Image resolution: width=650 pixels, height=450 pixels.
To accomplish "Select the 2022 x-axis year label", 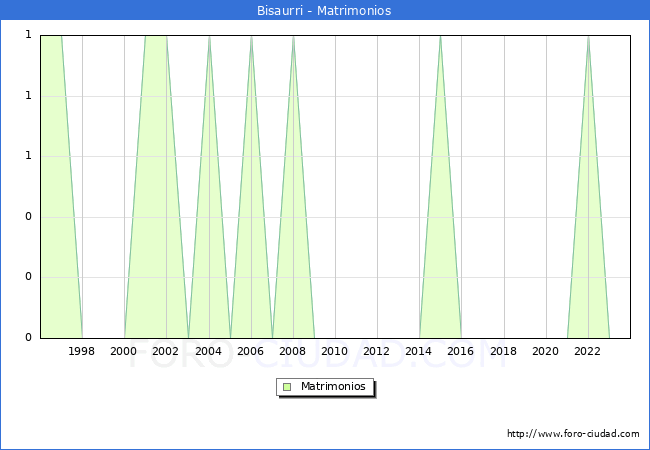I will (588, 351).
